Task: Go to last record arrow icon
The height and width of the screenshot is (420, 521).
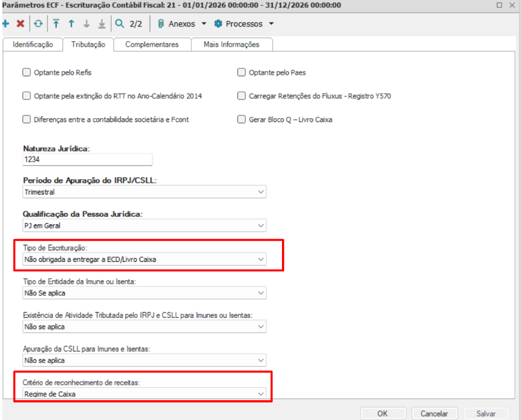Action: click(x=102, y=24)
